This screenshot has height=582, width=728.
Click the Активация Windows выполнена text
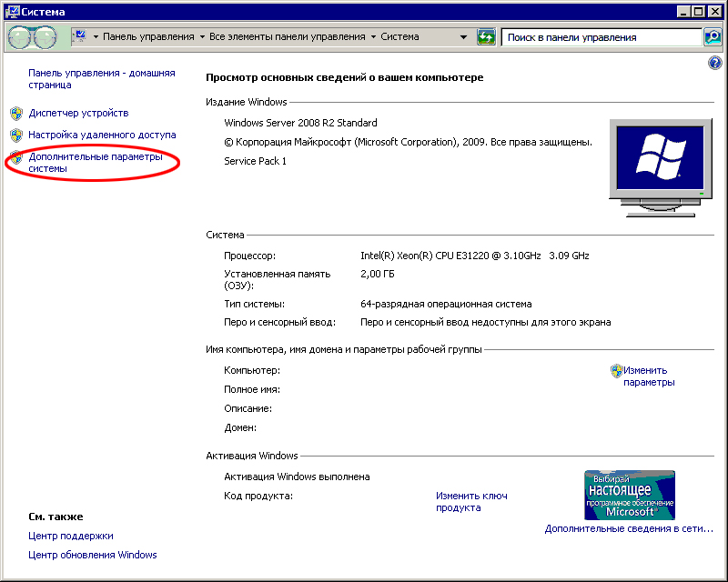297,477
